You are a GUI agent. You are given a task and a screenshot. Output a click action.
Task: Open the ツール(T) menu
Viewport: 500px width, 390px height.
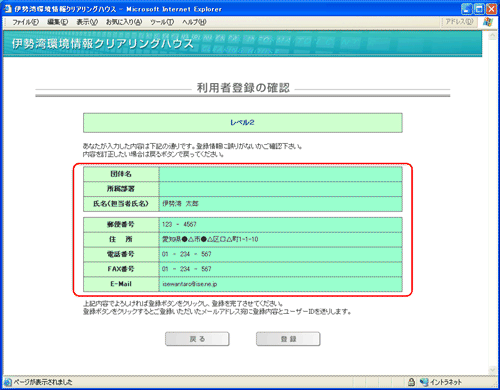click(x=162, y=22)
